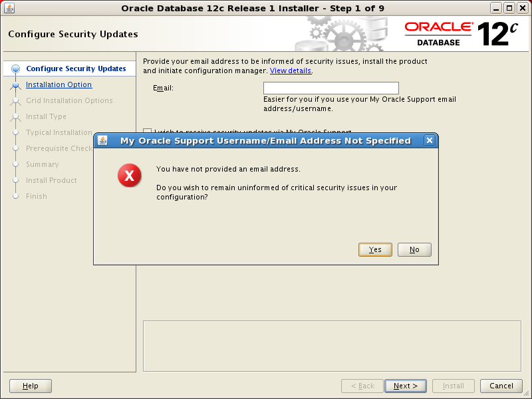
Task: Click the window resize grip icon
Action: coord(525,393)
